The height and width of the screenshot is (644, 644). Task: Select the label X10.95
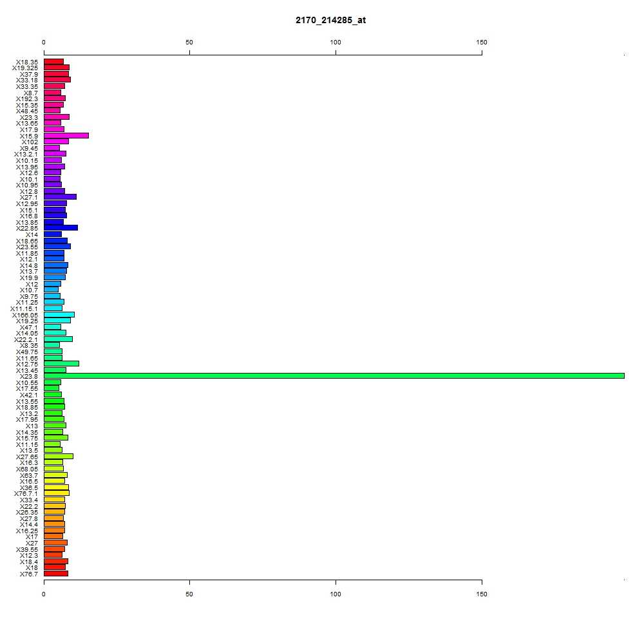[27, 185]
